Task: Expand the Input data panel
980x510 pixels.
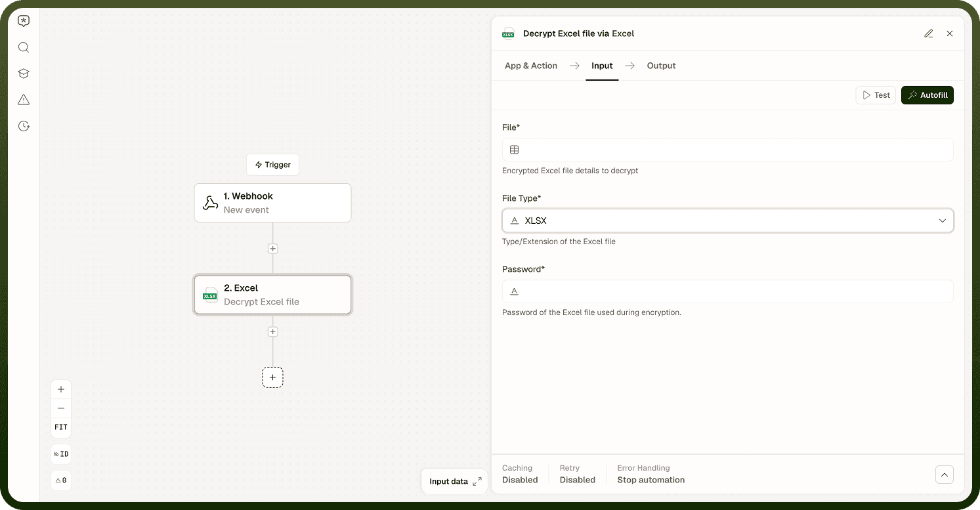Action: point(455,482)
